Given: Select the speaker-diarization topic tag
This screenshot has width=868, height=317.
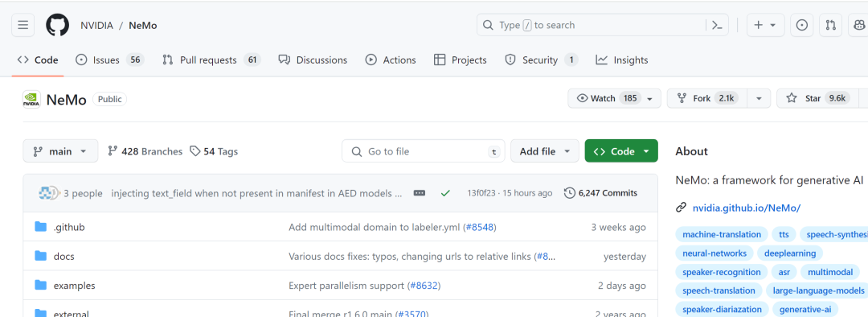Looking at the screenshot, I should [x=722, y=309].
